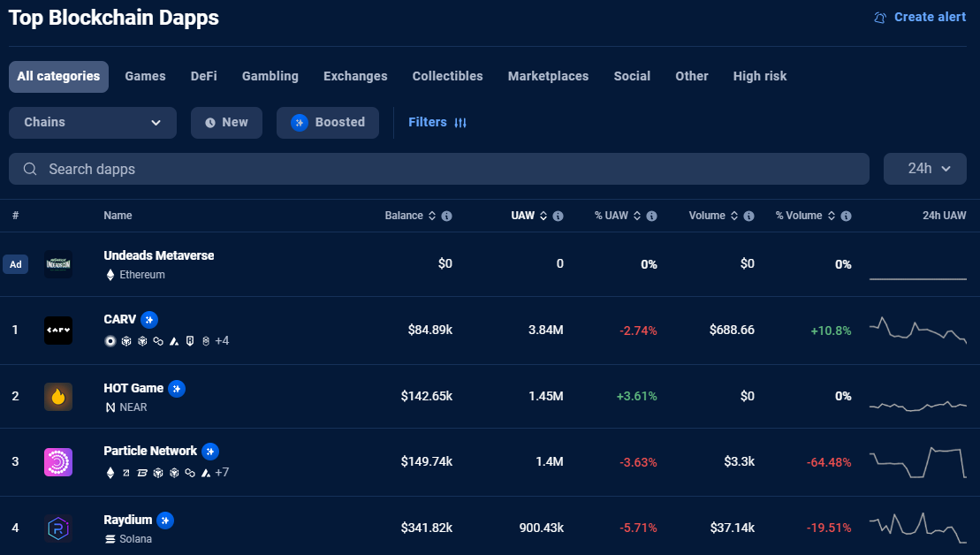Click the Filters sliders icon
Image resolution: width=980 pixels, height=555 pixels.
point(460,123)
